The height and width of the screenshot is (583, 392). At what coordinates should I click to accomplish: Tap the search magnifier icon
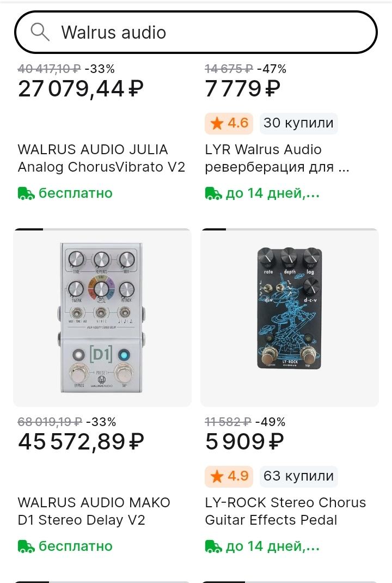click(x=40, y=32)
